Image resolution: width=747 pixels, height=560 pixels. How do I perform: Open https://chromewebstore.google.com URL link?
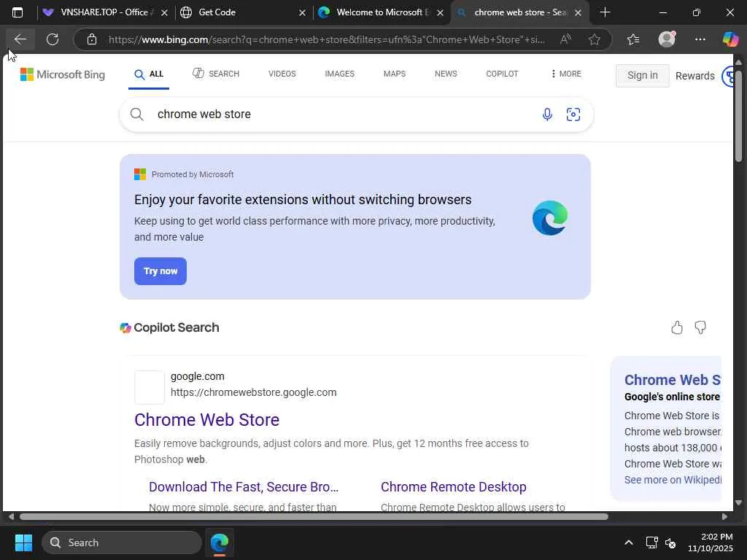pyautogui.click(x=253, y=392)
